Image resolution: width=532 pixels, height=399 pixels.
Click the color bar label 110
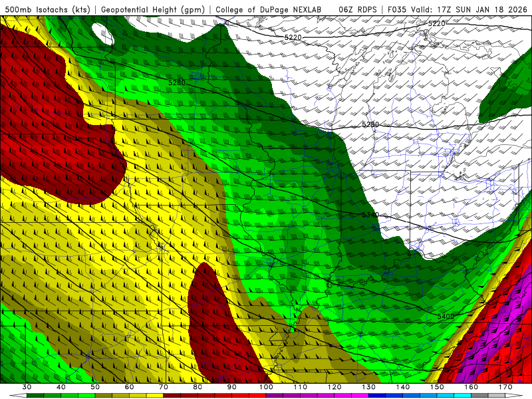(x=301, y=387)
